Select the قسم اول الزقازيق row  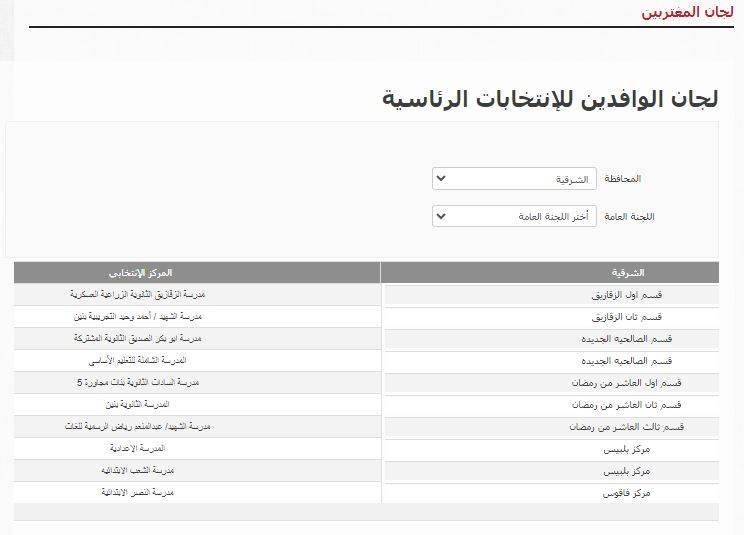[627, 297]
